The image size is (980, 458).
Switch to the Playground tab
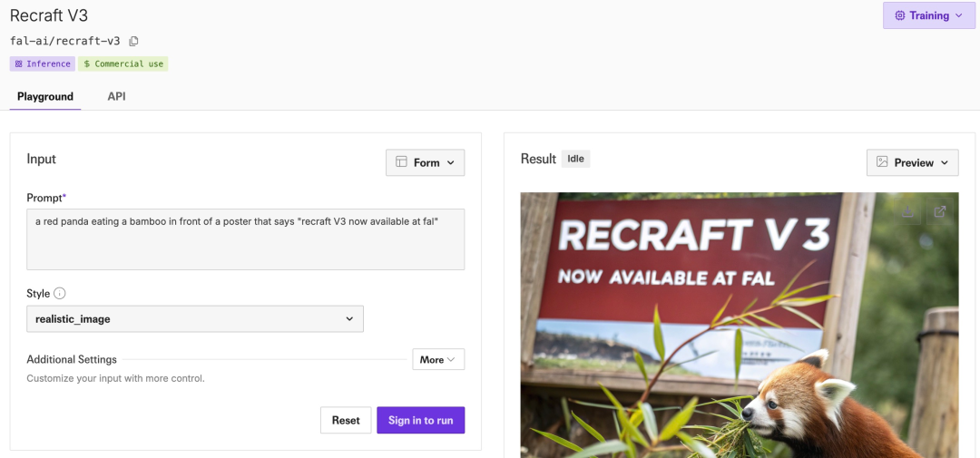(45, 96)
